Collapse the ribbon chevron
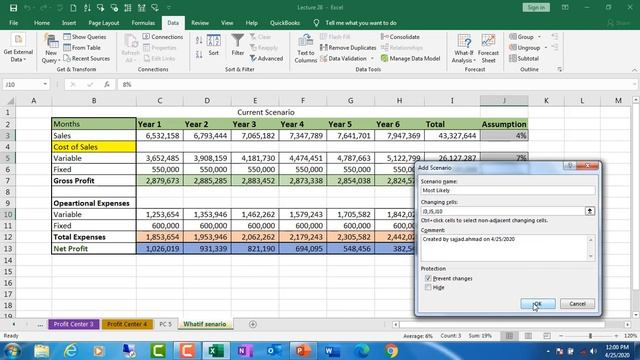Image resolution: width=640 pixels, height=360 pixels. coord(634,70)
